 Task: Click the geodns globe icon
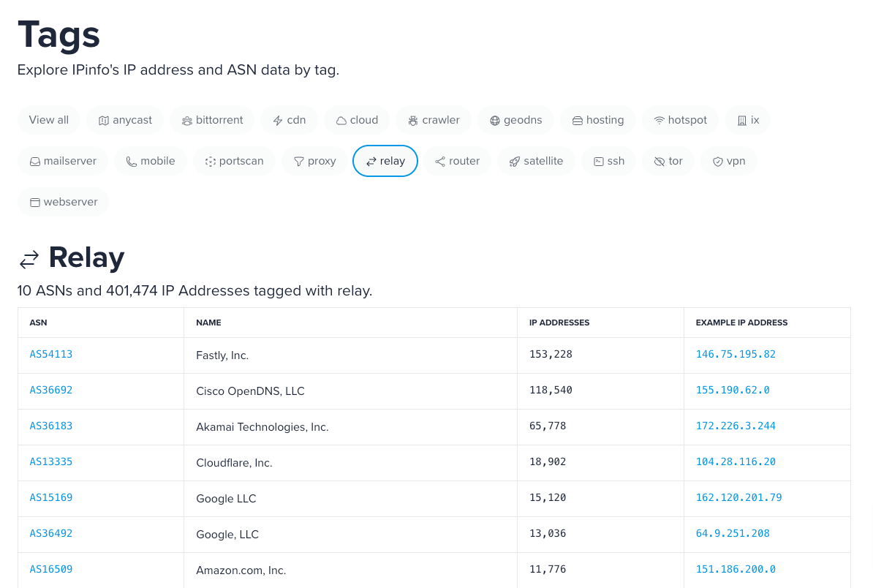pos(495,121)
